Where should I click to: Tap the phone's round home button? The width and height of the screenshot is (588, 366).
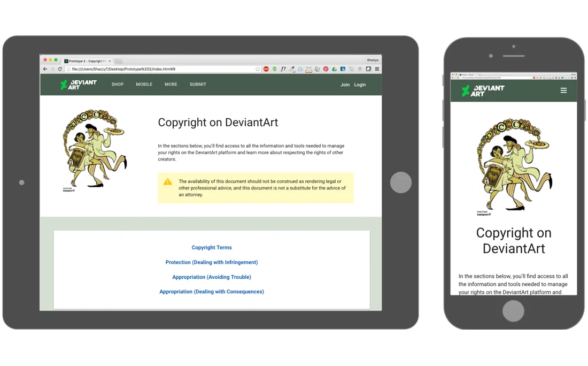pos(513,311)
